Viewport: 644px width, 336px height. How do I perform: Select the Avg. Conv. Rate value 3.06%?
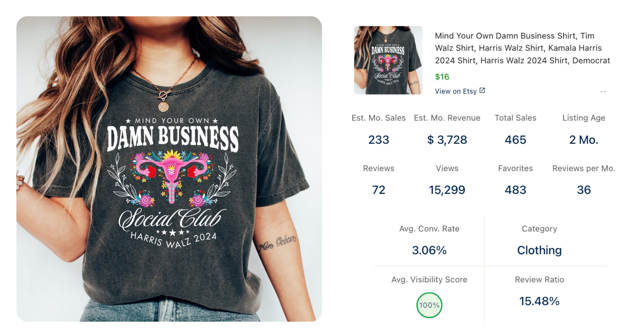(x=429, y=250)
